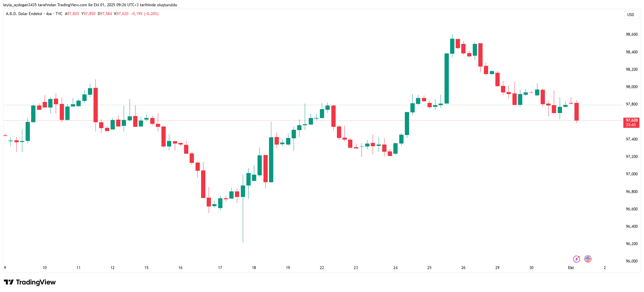The width and height of the screenshot is (644, 292).
Task: Click the leyla_aydogan3435 username in the header
Action: (x=20, y=5)
